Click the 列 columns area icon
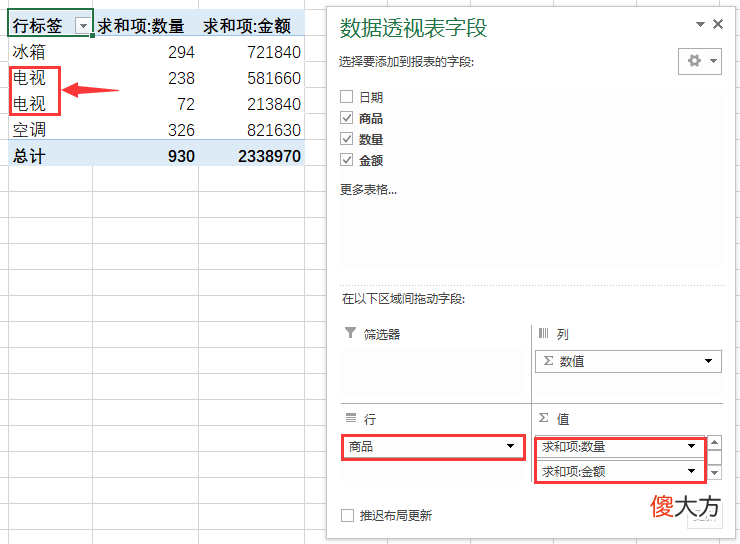This screenshot has width=740, height=544. coord(544,334)
